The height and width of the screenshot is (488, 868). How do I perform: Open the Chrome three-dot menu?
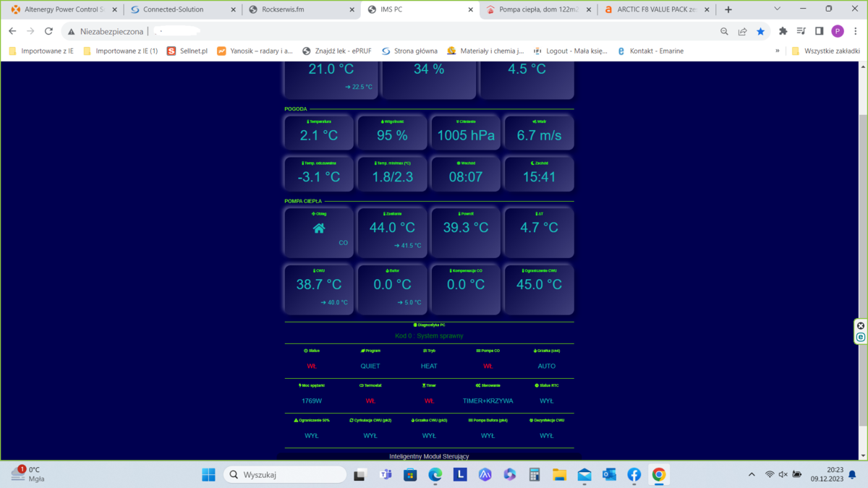(x=856, y=31)
